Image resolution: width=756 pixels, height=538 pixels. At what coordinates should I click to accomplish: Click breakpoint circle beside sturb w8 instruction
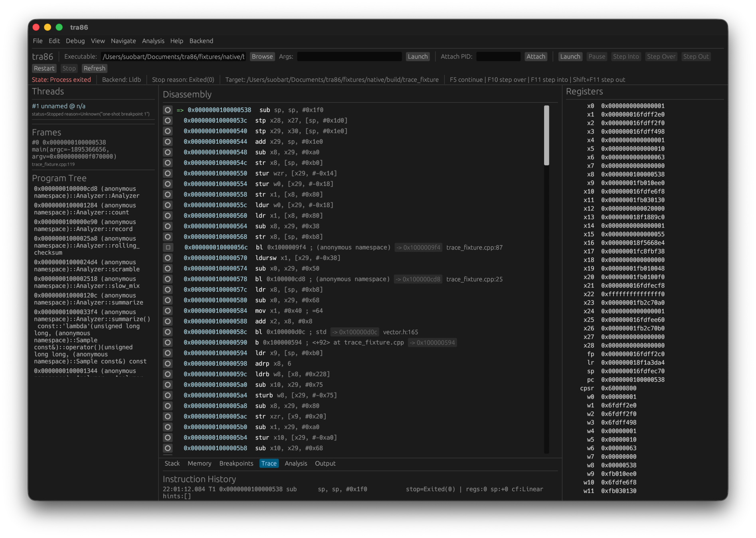pyautogui.click(x=168, y=395)
